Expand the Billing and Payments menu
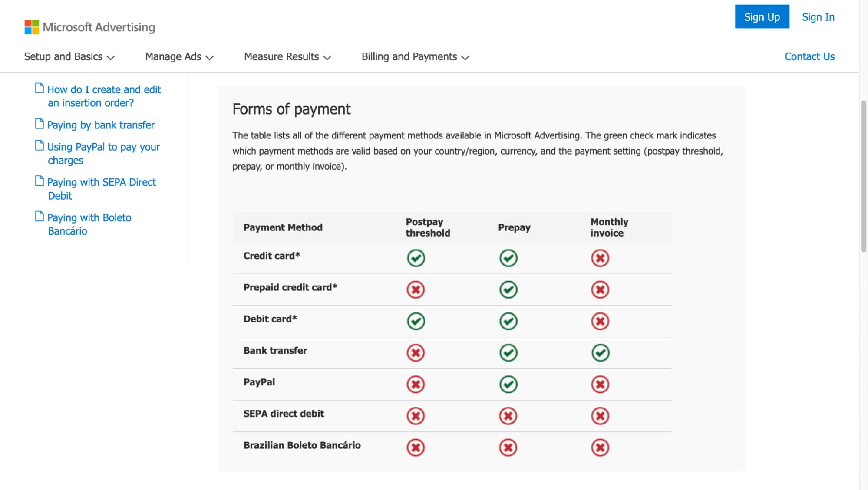868x490 pixels. coord(416,57)
